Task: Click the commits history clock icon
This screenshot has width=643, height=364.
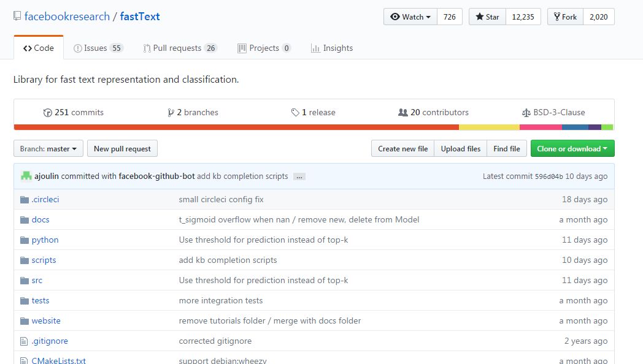Action: 48,112
